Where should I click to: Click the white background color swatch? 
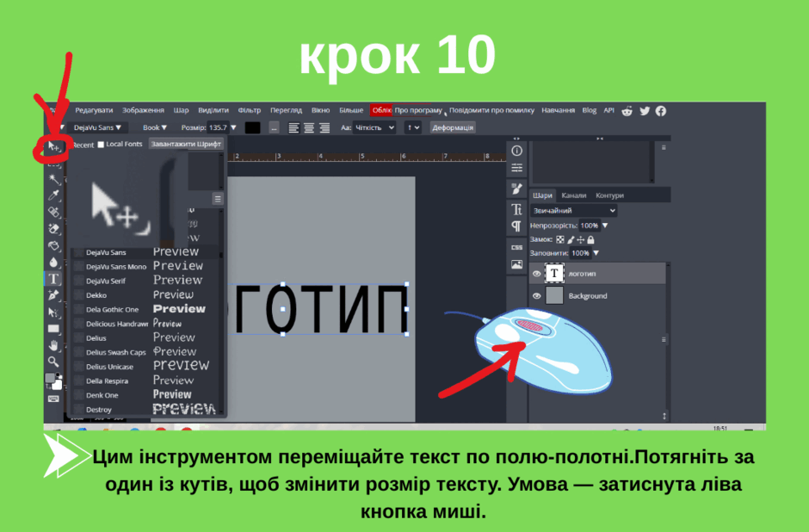click(57, 385)
